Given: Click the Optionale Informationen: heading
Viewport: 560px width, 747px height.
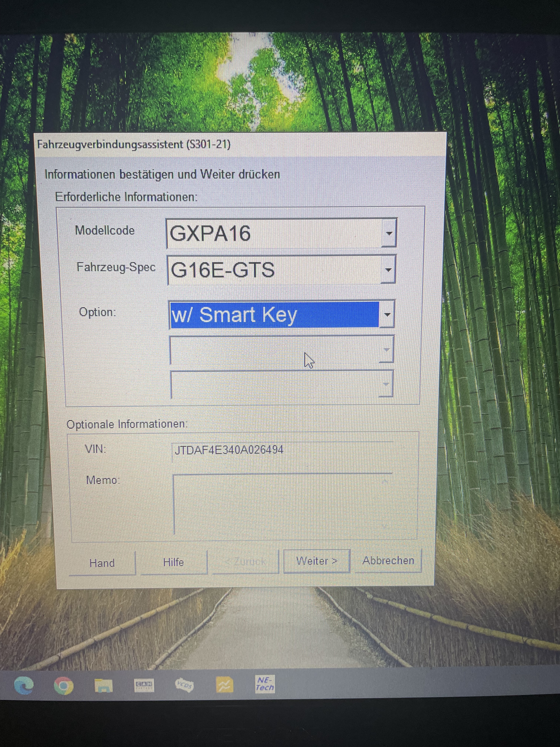Looking at the screenshot, I should pos(127,424).
